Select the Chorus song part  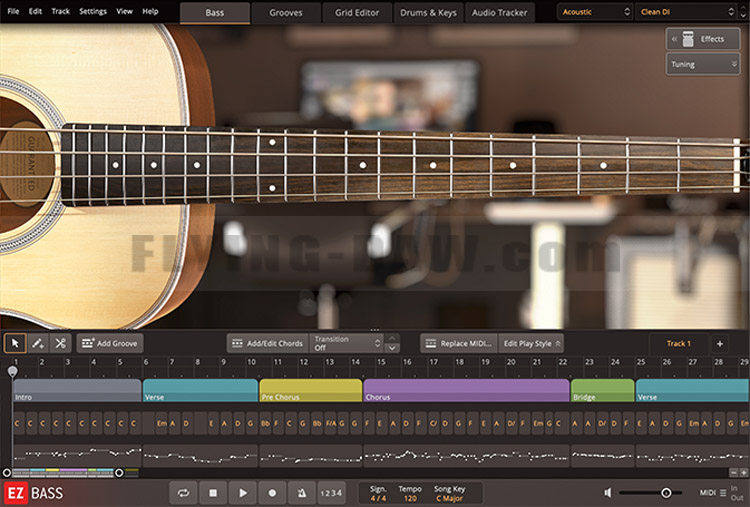(x=466, y=390)
